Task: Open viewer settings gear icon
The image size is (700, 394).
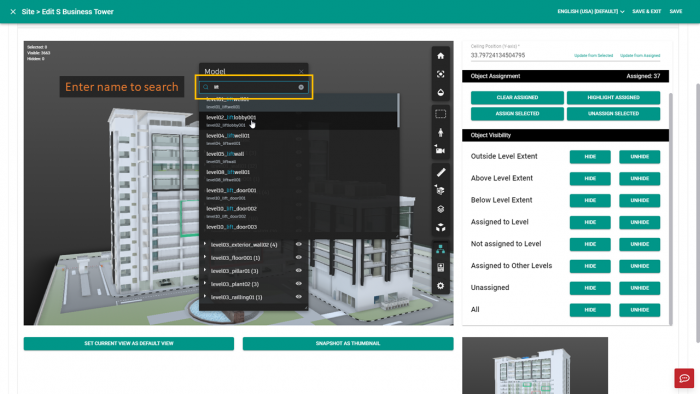Action: 440,286
